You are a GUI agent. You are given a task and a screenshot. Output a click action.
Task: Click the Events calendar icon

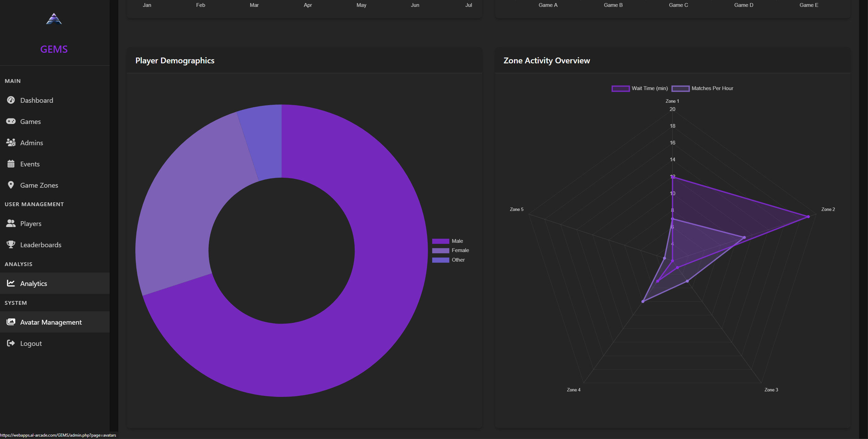click(11, 164)
